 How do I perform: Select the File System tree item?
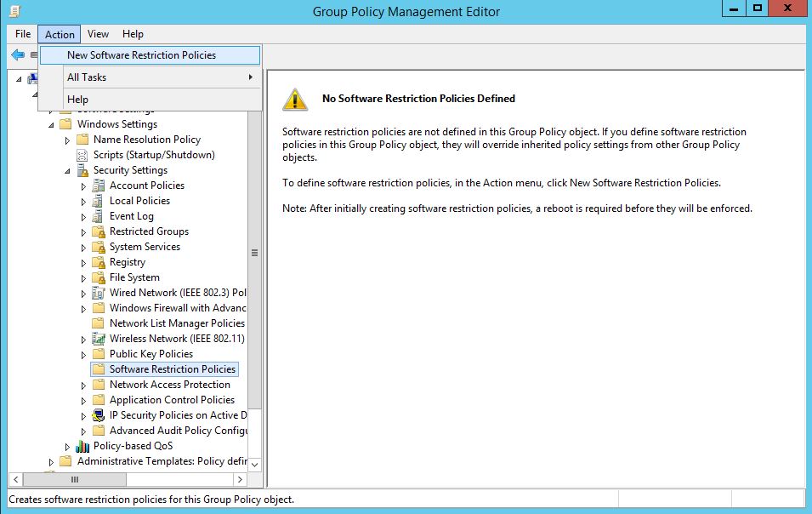(134, 277)
